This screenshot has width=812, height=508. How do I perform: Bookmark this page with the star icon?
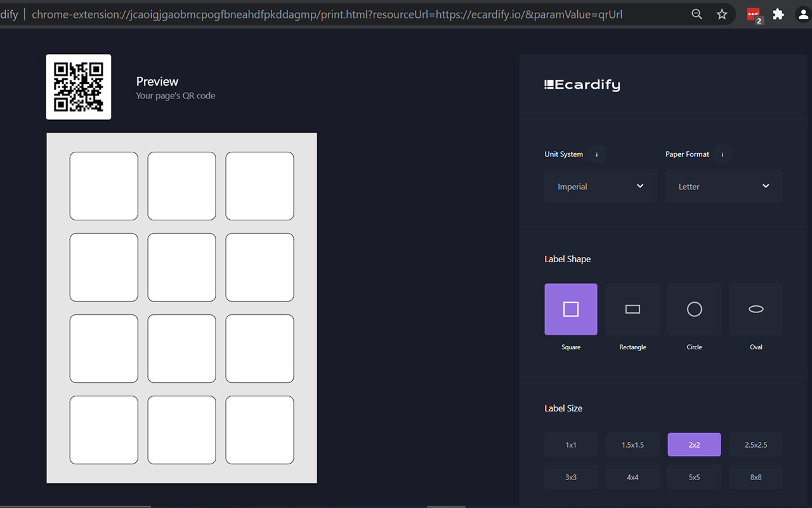(722, 14)
